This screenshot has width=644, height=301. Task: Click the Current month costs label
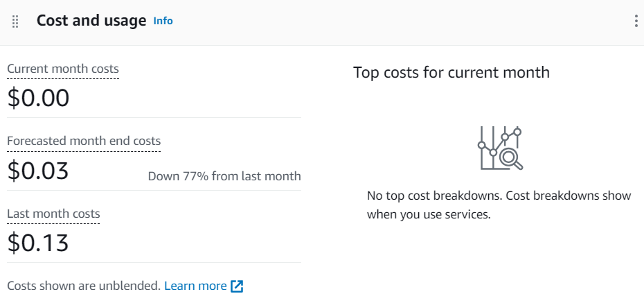click(63, 69)
